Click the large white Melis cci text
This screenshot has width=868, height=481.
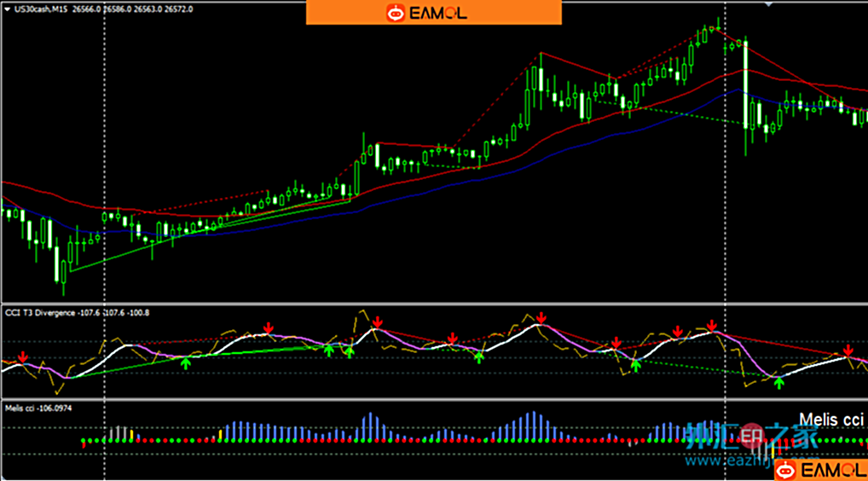point(832,419)
